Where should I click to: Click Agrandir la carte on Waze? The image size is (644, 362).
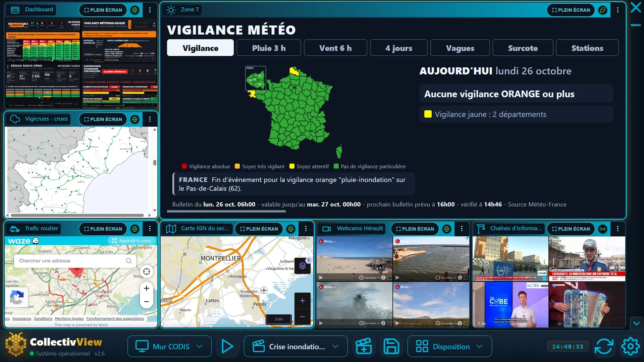tap(131, 241)
